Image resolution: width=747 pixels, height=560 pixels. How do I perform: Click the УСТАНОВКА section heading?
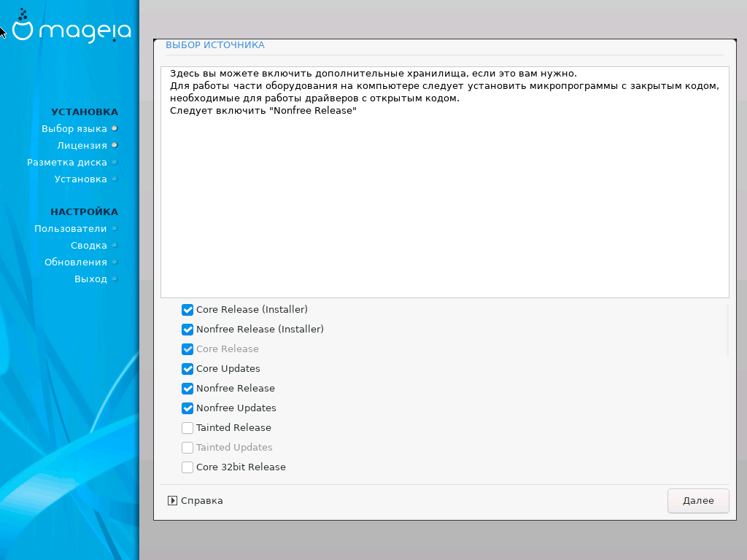pyautogui.click(x=85, y=112)
